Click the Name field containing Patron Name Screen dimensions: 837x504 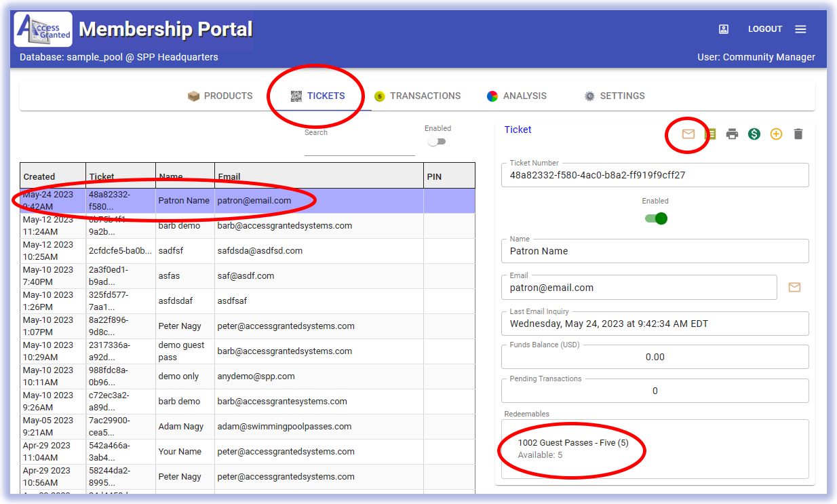(655, 251)
